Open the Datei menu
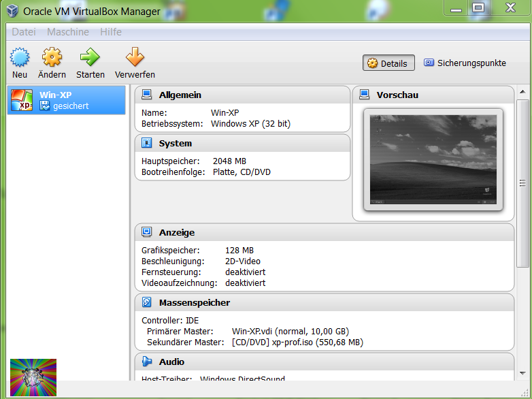 tap(24, 32)
